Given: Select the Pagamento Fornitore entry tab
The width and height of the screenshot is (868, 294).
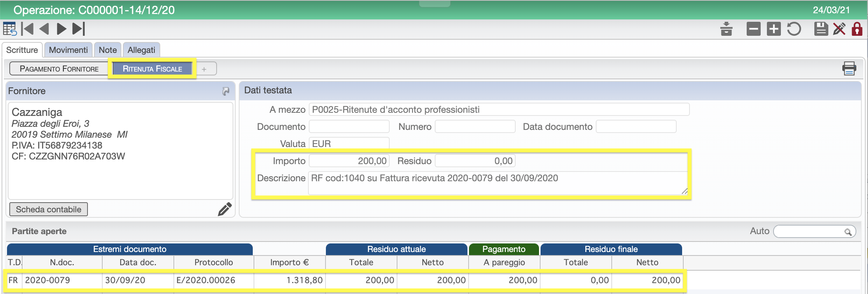Looking at the screenshot, I should tap(59, 69).
